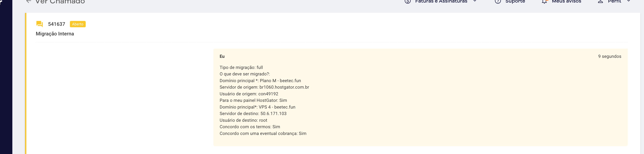The width and height of the screenshot is (644, 154).
Task: Open the Faturas e Assinaturas menu
Action: coord(441,1)
